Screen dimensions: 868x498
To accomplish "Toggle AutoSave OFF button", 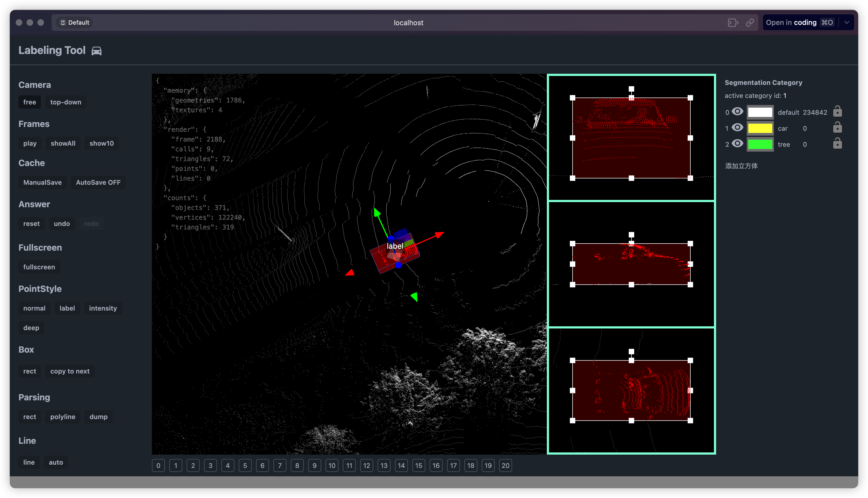I will tap(98, 182).
